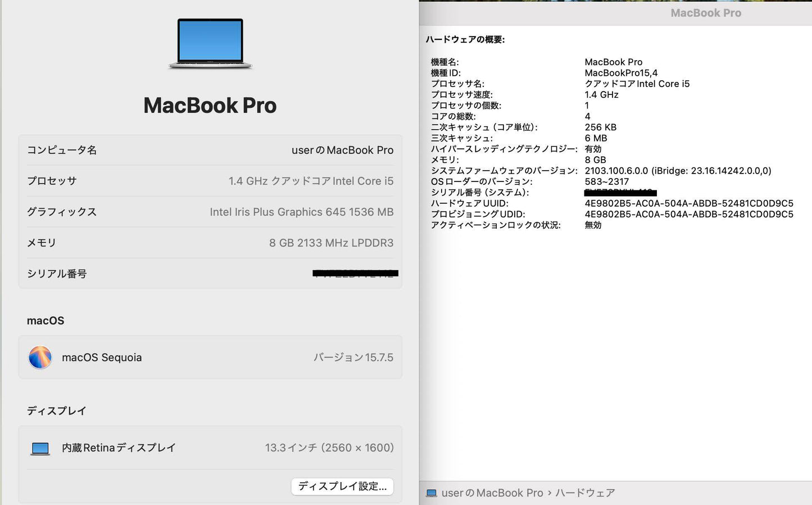Click the コンピュータ名 value userのMacBook Pro
812x505 pixels.
tap(342, 150)
